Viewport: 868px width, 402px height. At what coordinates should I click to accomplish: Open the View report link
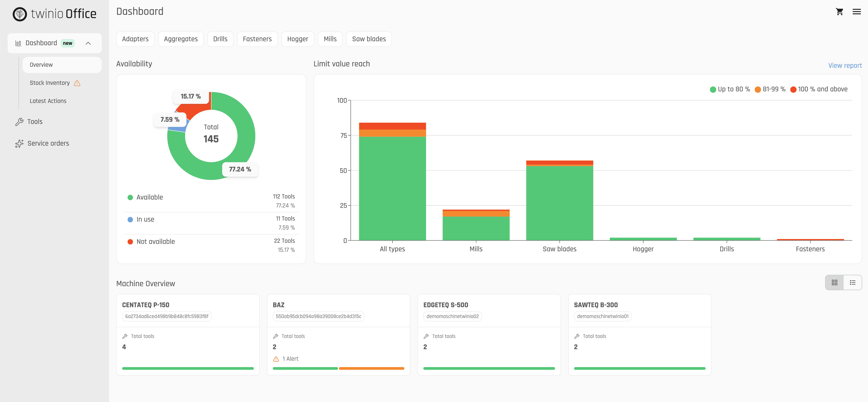tap(845, 66)
